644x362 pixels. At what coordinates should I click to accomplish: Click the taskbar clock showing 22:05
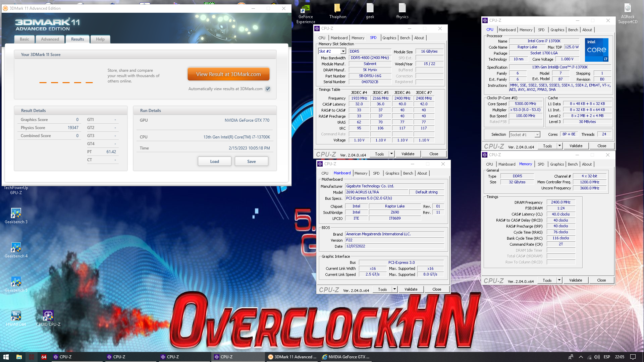pyautogui.click(x=620, y=357)
